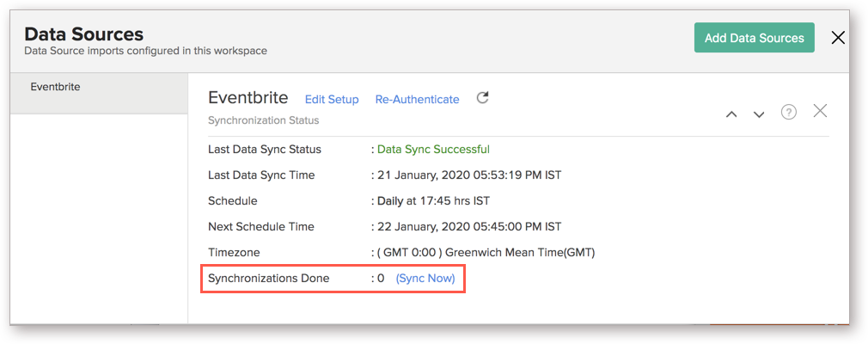
Task: Click the Re-Authenticate link
Action: (418, 100)
